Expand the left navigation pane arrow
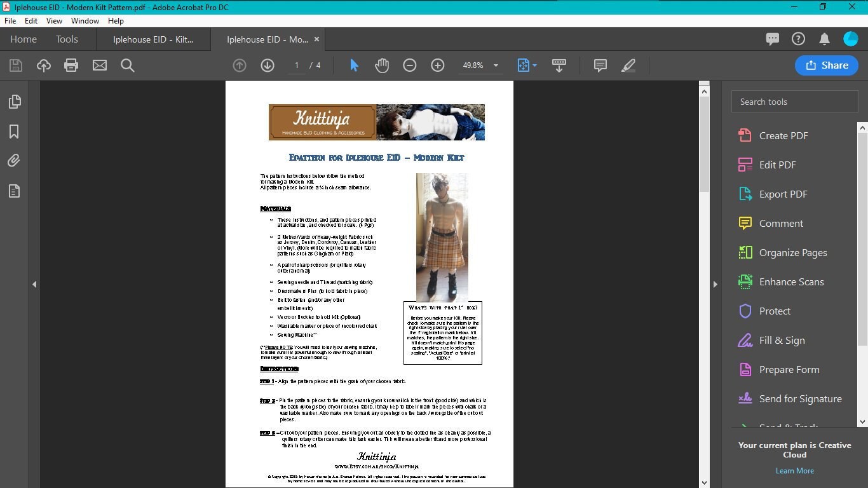Viewport: 868px width, 488px height. point(34,284)
